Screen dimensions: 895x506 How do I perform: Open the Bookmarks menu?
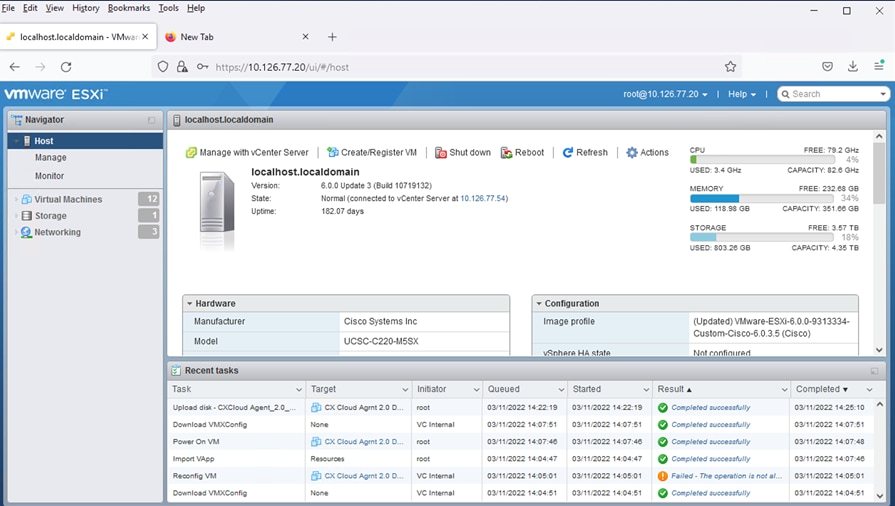129,8
